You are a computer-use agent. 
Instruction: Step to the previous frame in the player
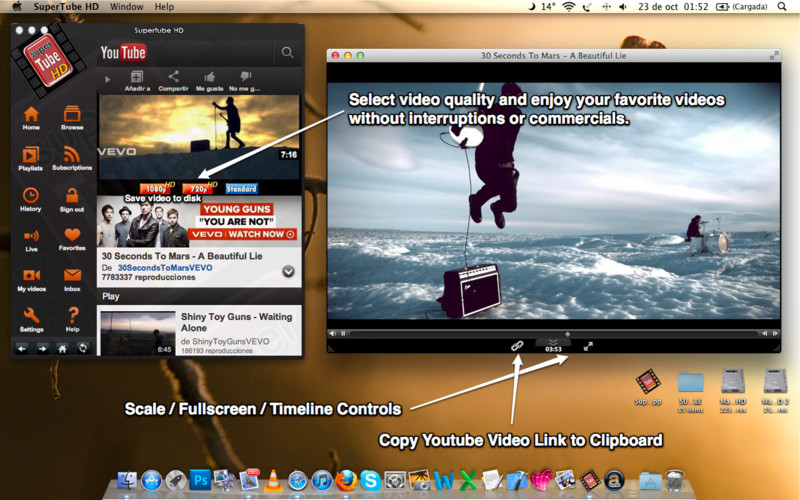point(764,333)
